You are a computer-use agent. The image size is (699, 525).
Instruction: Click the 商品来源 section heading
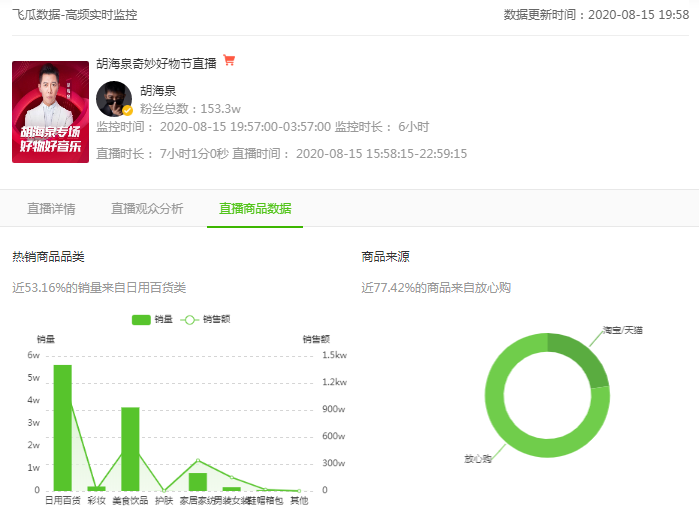385,257
